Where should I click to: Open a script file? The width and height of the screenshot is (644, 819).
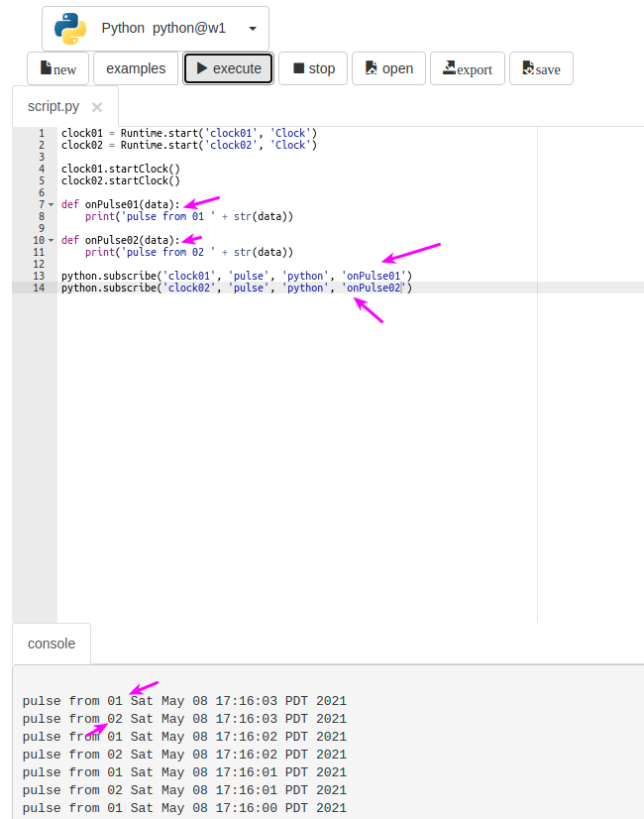coord(388,68)
